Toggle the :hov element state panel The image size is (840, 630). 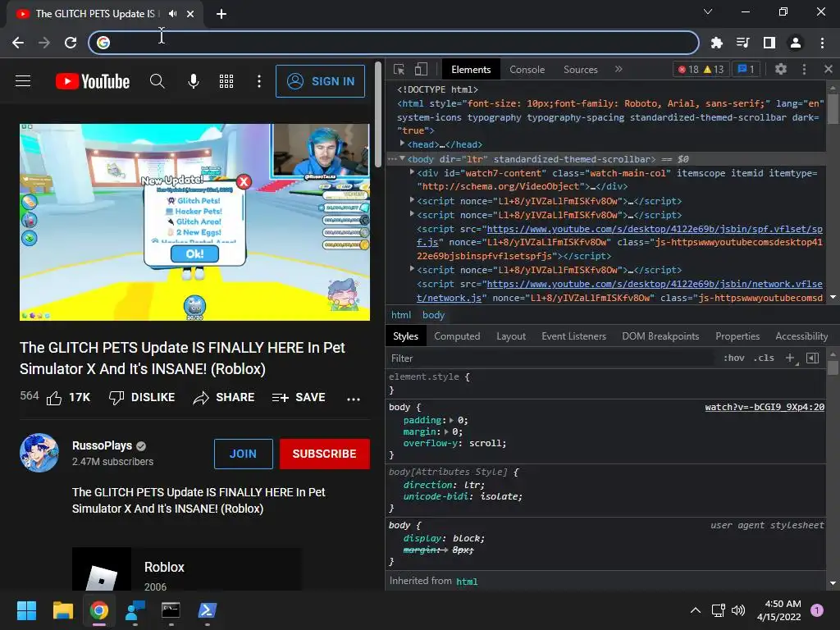click(x=734, y=358)
